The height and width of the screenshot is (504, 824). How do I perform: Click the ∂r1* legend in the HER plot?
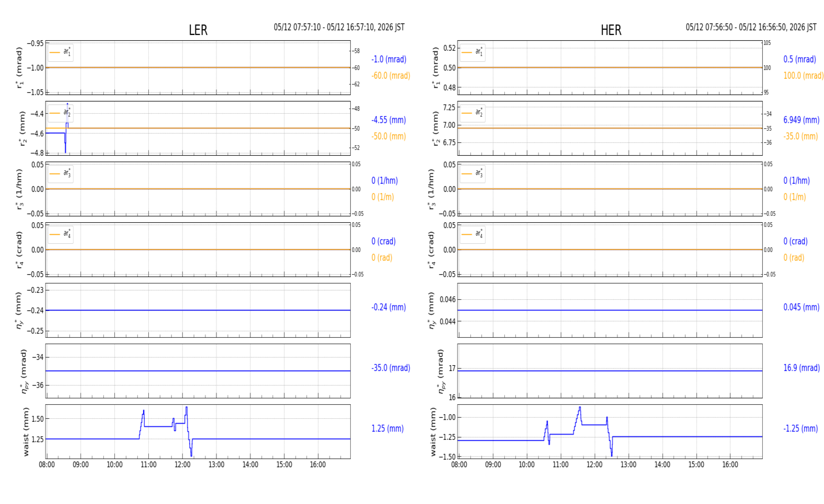tap(473, 52)
